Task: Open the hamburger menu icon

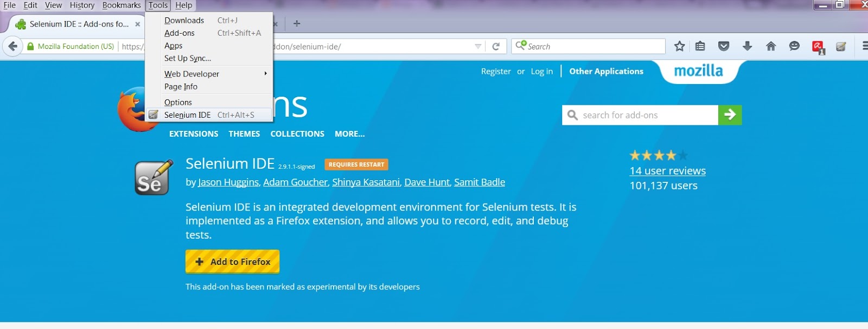Action: [x=865, y=46]
